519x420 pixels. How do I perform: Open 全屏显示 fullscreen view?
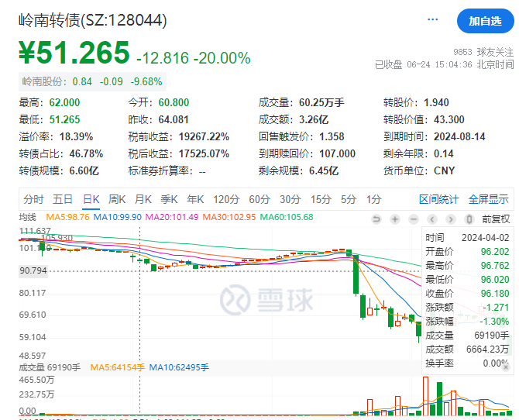pyautogui.click(x=489, y=199)
